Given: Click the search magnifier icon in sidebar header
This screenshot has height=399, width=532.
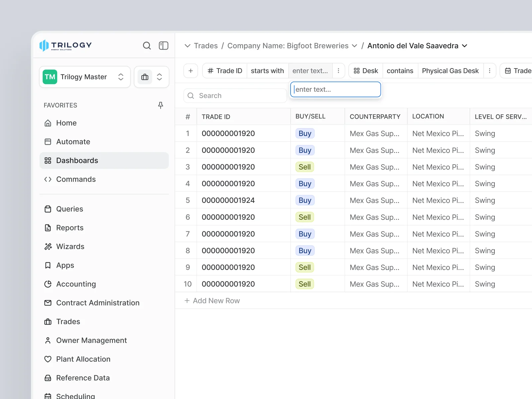Looking at the screenshot, I should (x=147, y=46).
